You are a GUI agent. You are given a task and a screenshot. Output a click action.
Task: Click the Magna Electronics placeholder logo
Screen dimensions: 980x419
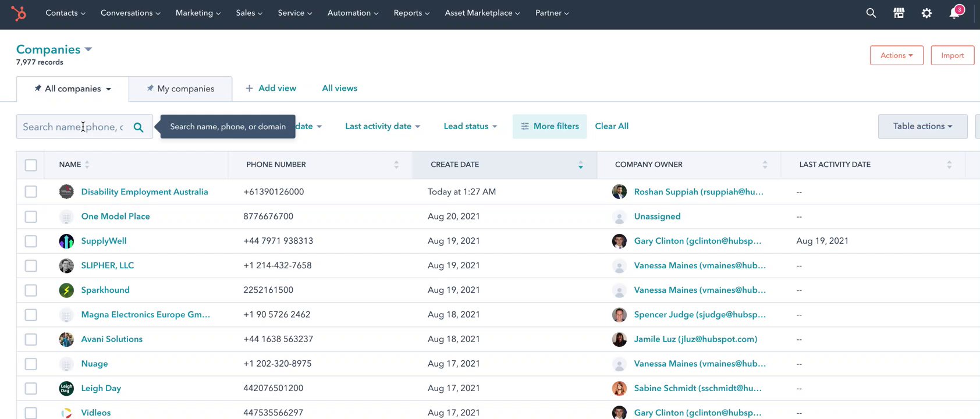66,315
